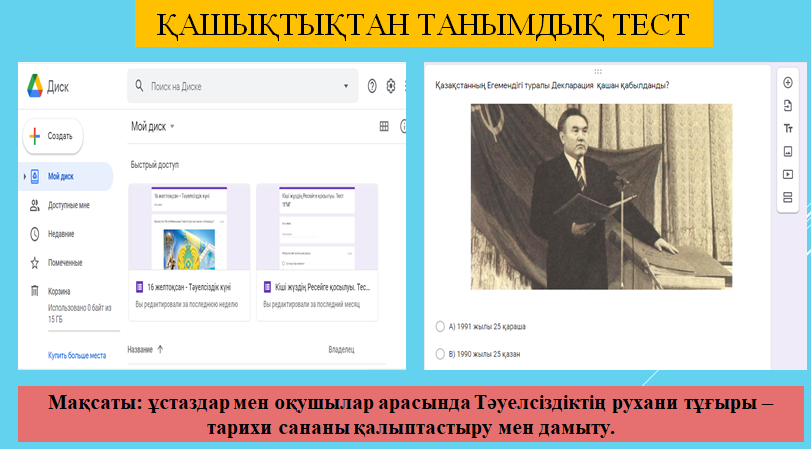
Task: Click text Вы редактировали за последний месяц
Action: 311,304
